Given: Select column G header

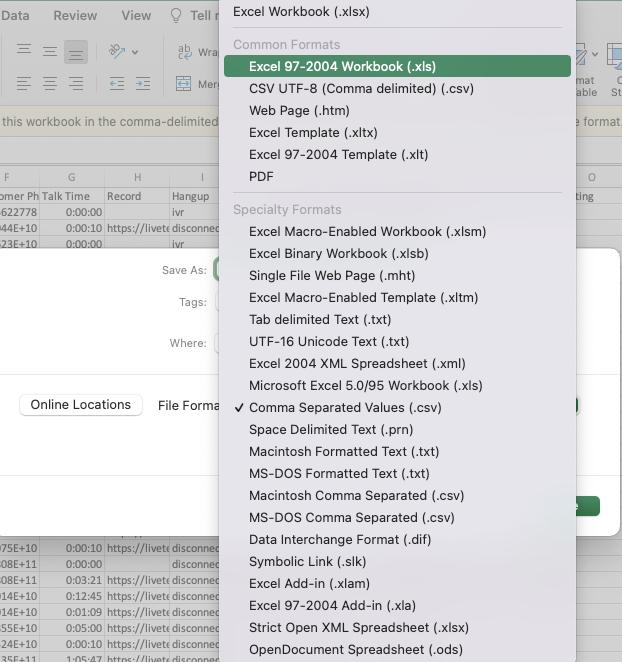Looking at the screenshot, I should point(72,177).
